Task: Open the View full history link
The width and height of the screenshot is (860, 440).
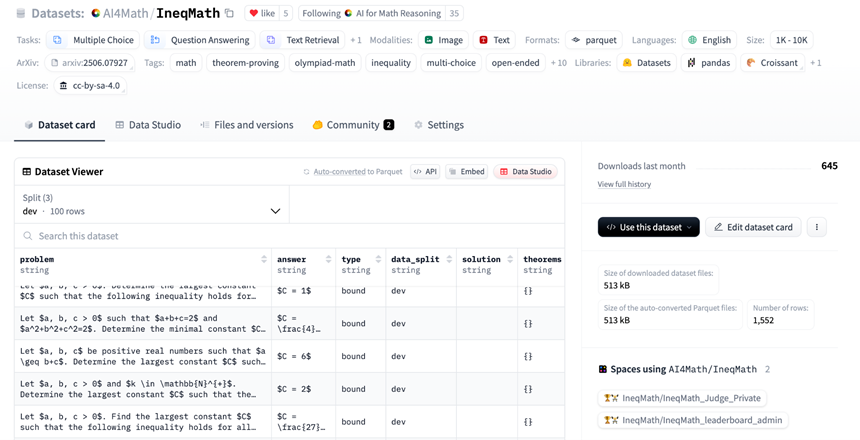Action: pyautogui.click(x=624, y=184)
